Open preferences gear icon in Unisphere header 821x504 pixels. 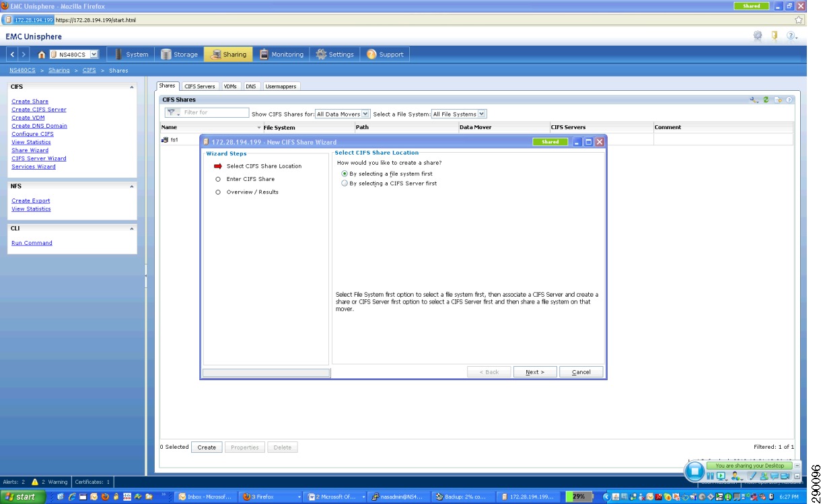coord(758,36)
